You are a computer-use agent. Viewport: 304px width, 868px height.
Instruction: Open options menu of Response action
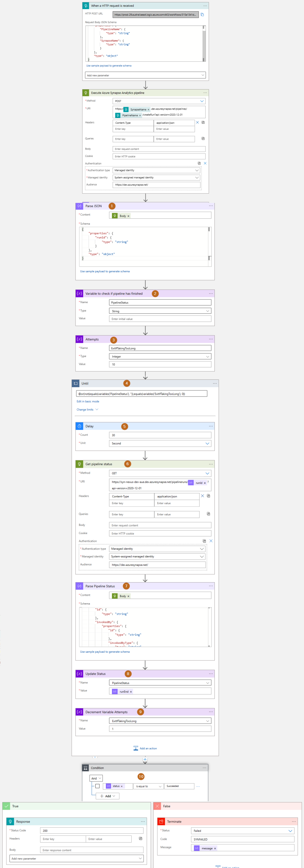click(143, 821)
